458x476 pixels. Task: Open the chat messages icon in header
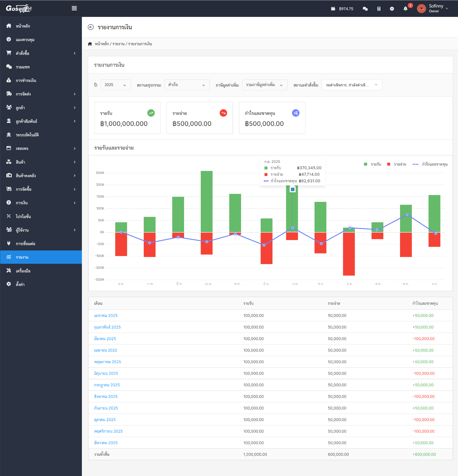(365, 9)
